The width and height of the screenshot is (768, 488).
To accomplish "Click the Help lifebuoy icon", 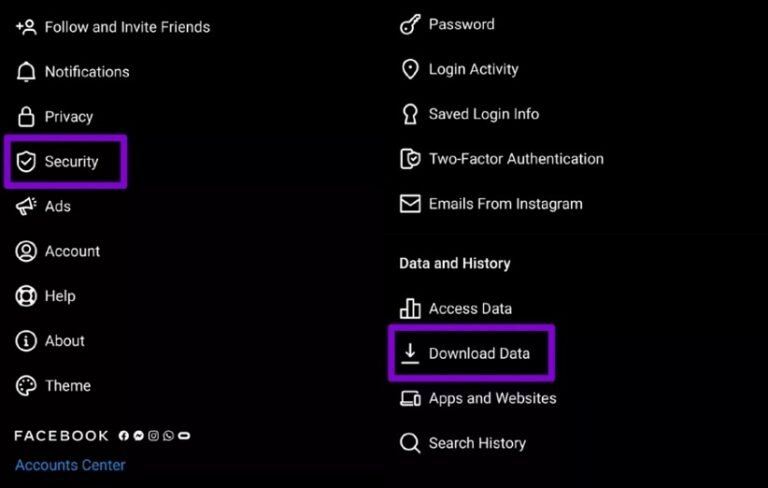I will 26,296.
